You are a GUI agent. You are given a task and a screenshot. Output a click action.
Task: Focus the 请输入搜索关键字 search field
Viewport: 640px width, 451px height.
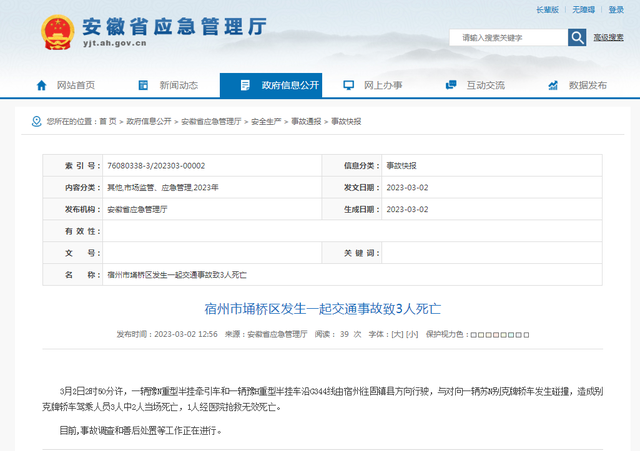(509, 38)
